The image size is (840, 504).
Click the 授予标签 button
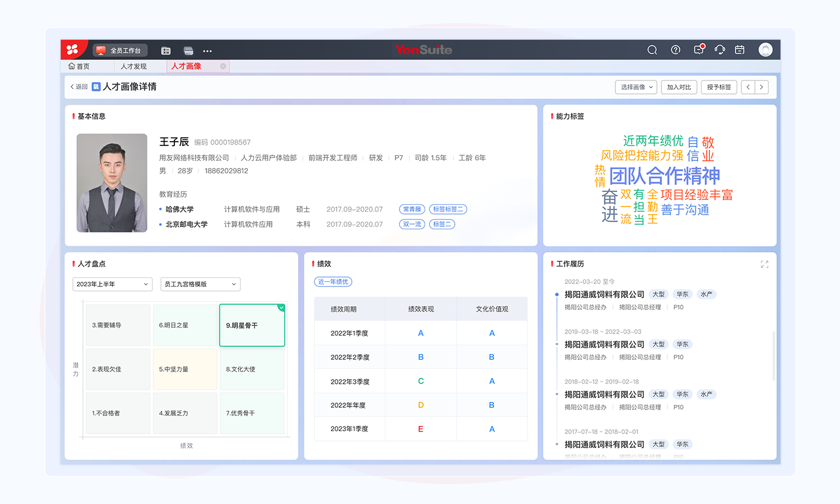(719, 87)
